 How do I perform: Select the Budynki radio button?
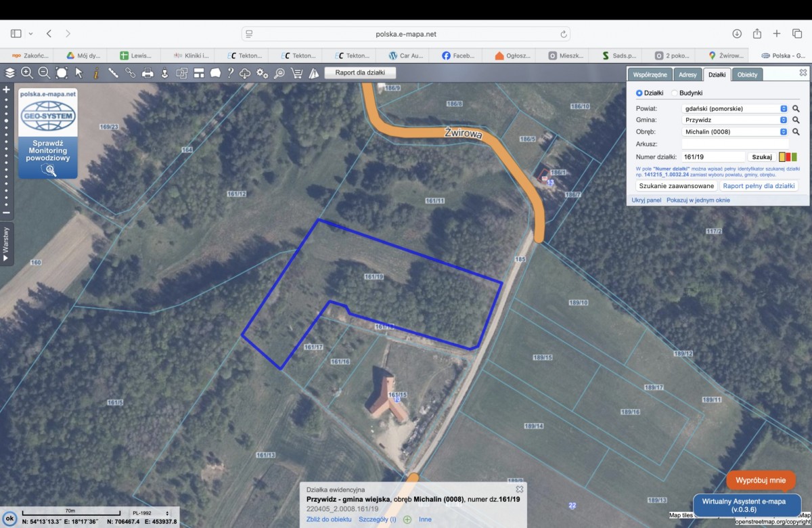675,93
